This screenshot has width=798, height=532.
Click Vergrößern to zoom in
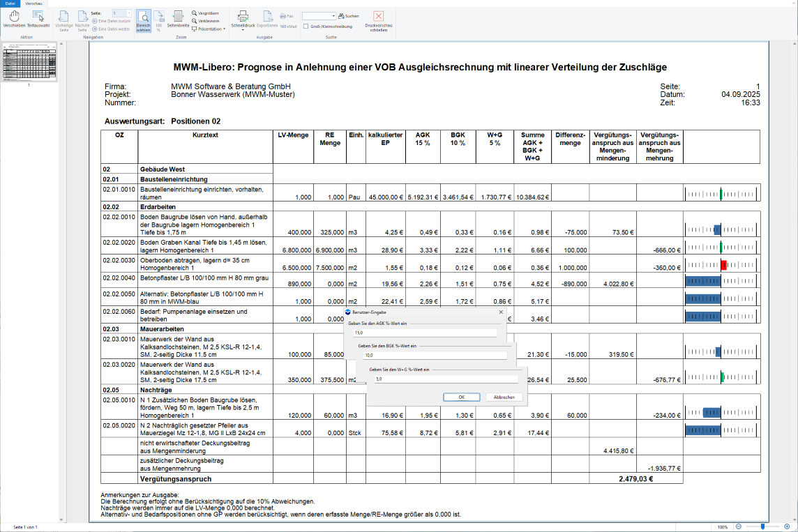tap(205, 13)
